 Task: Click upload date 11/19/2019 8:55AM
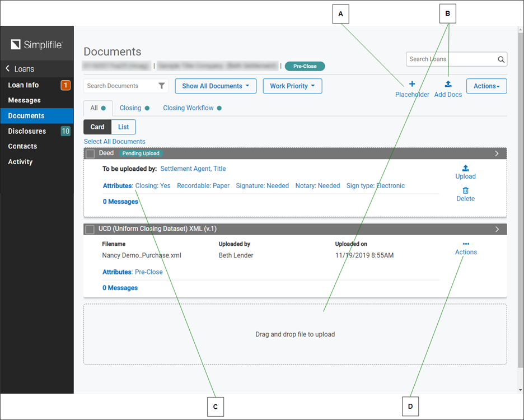pos(364,255)
